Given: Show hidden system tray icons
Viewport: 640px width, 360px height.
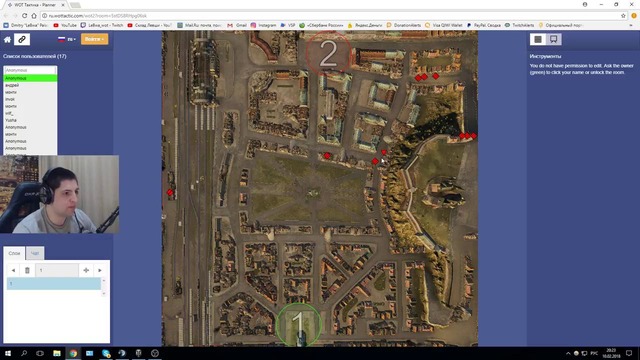Looking at the screenshot, I should (x=568, y=353).
